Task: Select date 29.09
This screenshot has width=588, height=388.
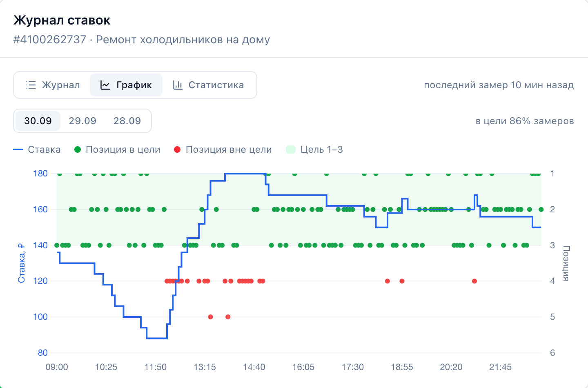Action: [x=82, y=121]
